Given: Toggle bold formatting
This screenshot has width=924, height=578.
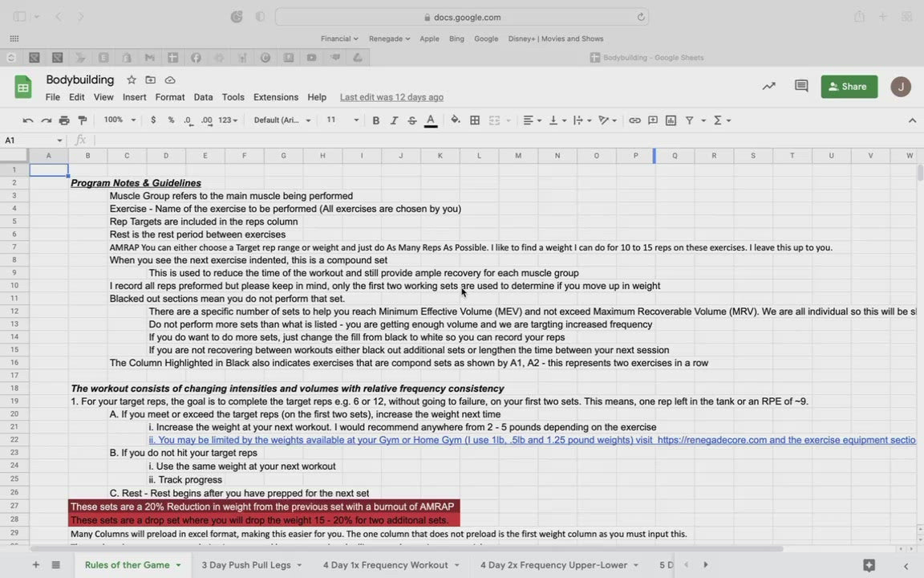Looking at the screenshot, I should click(375, 120).
